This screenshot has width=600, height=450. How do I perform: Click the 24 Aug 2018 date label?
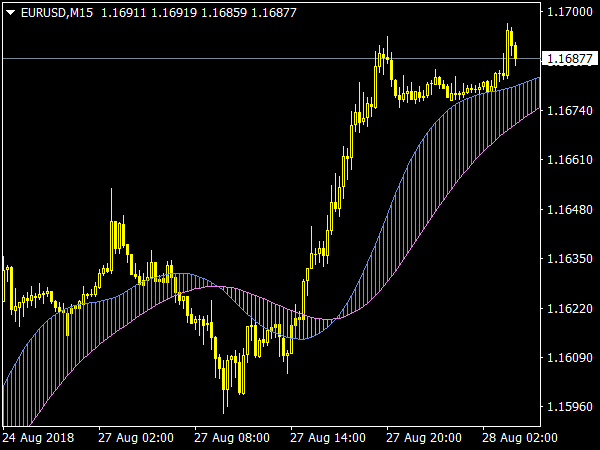[38, 438]
